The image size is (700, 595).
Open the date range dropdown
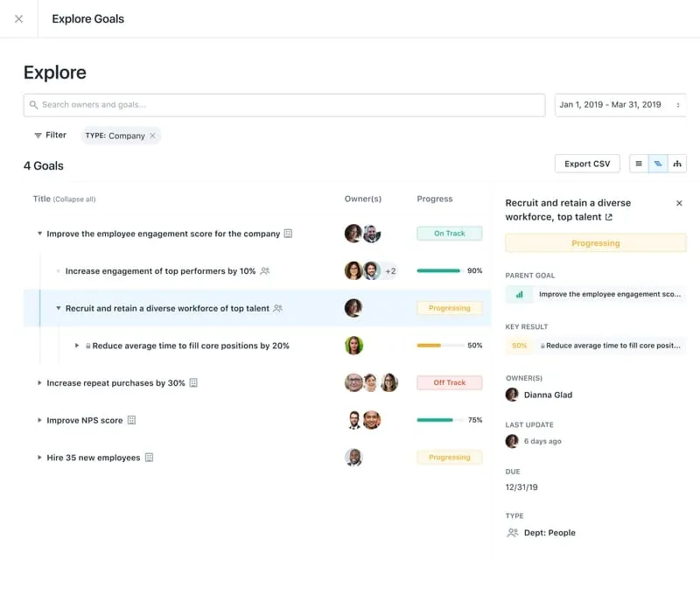[x=619, y=105]
